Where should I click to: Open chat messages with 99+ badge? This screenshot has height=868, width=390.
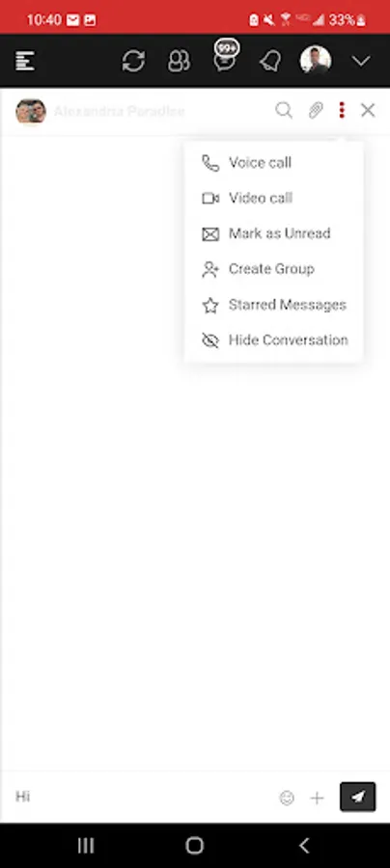click(x=225, y=58)
